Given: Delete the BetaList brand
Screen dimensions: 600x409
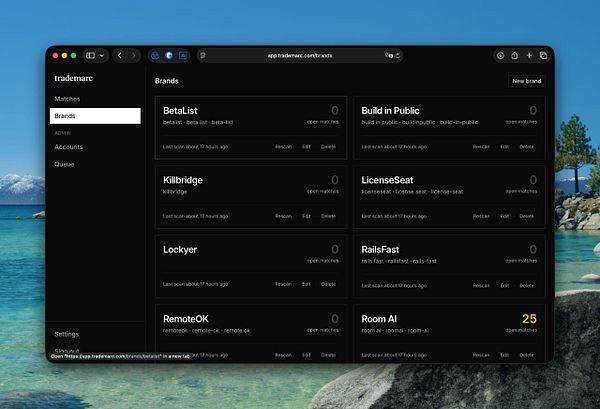Looking at the screenshot, I should pos(328,147).
